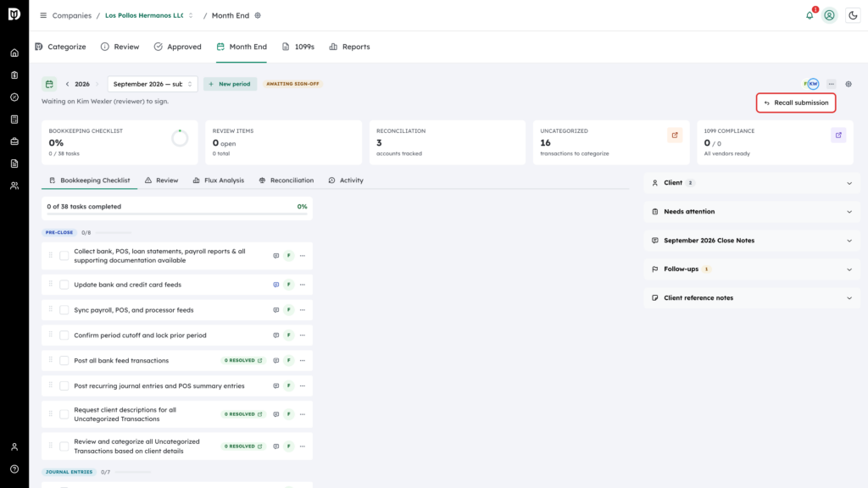Check Post recurring journal entries task
The height and width of the screenshot is (488, 868).
(x=64, y=386)
